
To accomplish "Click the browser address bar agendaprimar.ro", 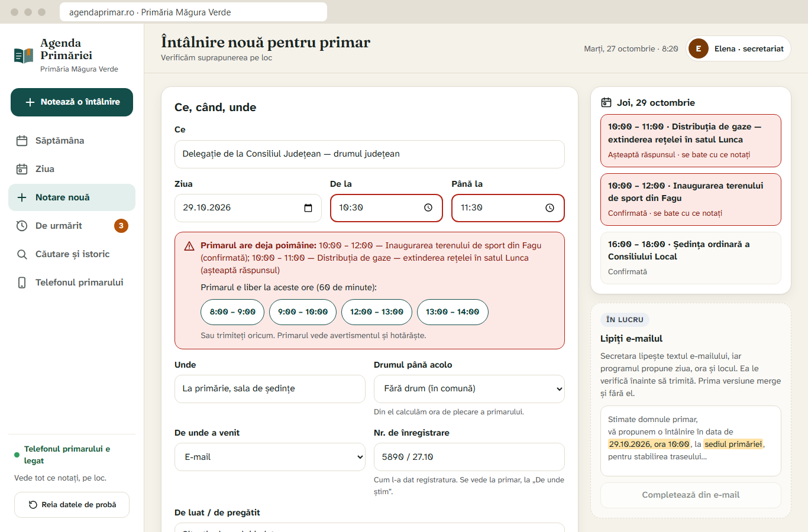I will point(193,12).
